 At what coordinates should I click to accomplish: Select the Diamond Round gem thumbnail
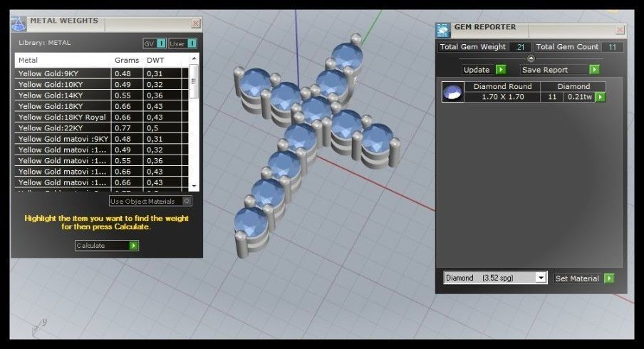click(452, 92)
